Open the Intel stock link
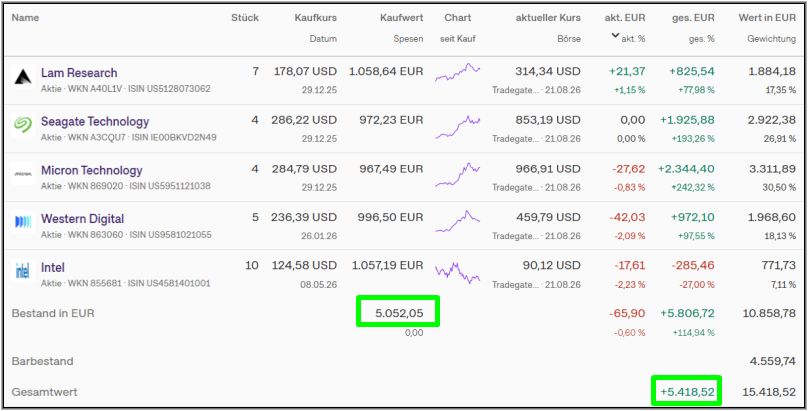 (x=53, y=267)
